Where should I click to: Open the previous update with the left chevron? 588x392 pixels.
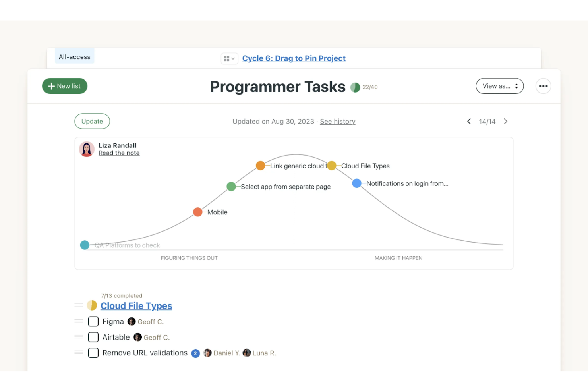pos(469,121)
